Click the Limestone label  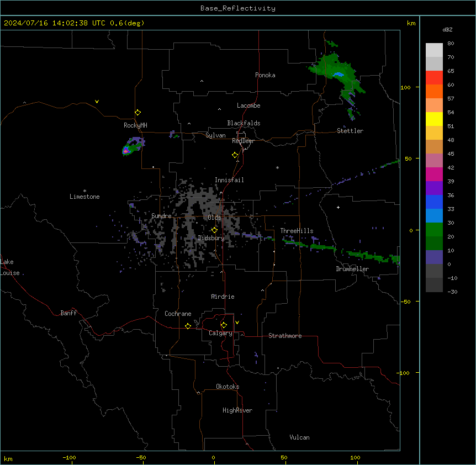(x=84, y=197)
